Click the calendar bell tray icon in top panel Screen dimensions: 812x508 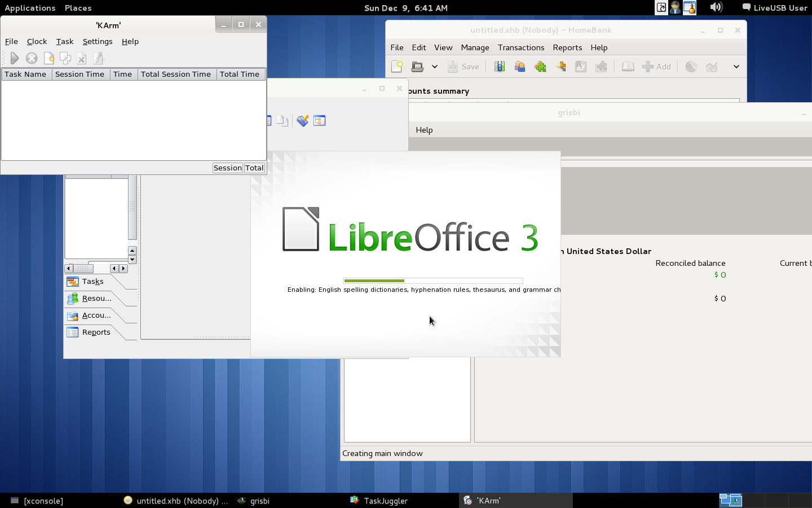pos(690,7)
